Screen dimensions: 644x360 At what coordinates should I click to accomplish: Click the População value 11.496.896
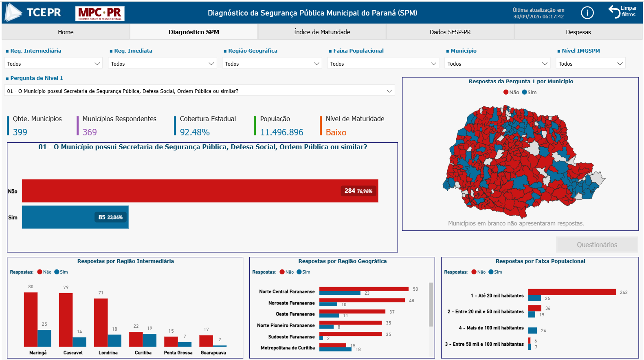point(282,132)
